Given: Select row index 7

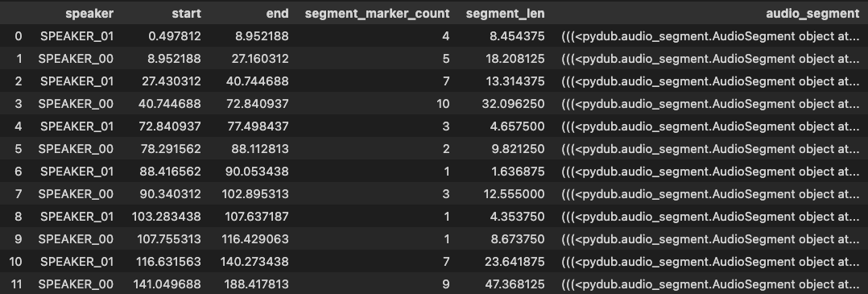Looking at the screenshot, I should pyautogui.click(x=19, y=194).
